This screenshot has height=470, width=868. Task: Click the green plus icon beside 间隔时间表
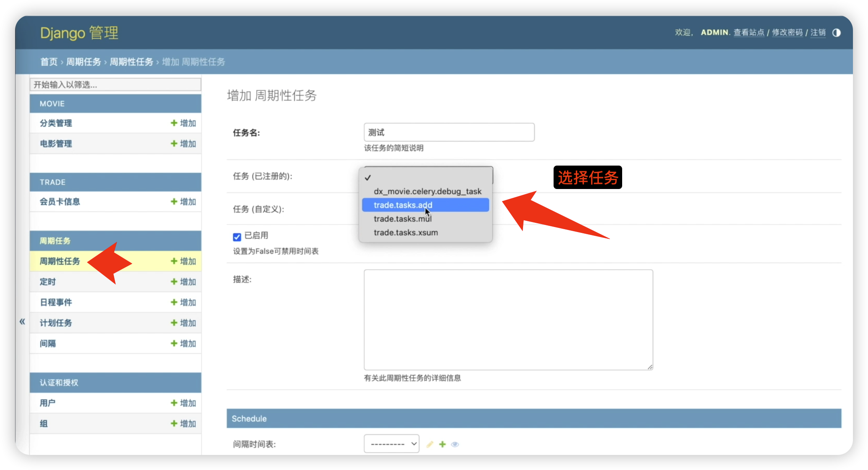[x=442, y=444]
